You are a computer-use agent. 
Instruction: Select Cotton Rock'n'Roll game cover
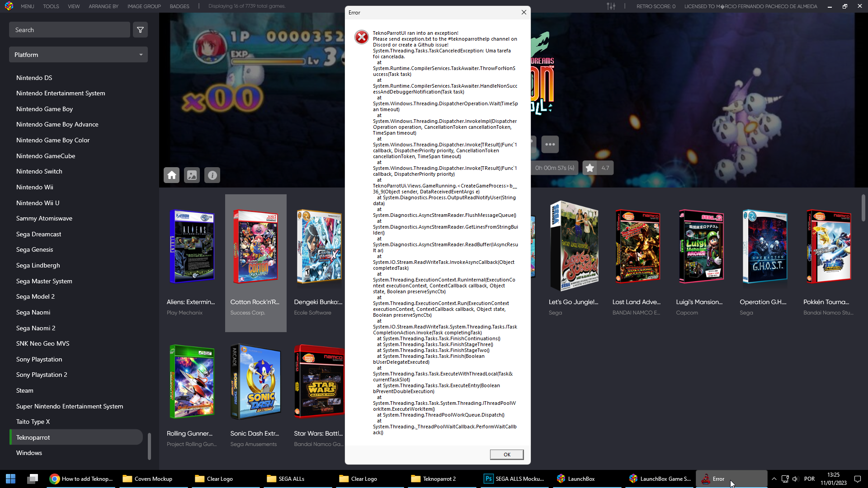(x=255, y=247)
